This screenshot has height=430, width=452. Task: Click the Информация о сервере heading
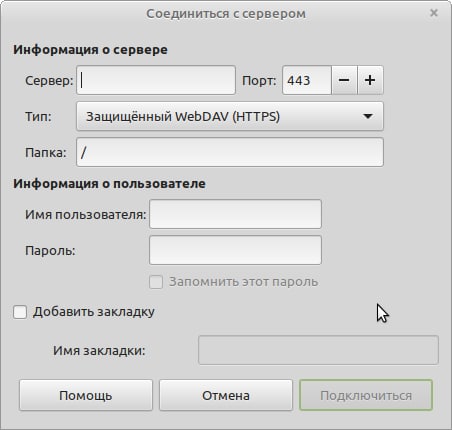(90, 50)
